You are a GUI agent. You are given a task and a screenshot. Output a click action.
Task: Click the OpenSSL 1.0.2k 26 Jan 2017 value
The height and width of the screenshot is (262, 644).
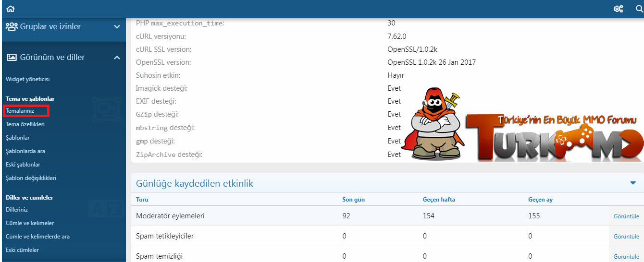[432, 62]
